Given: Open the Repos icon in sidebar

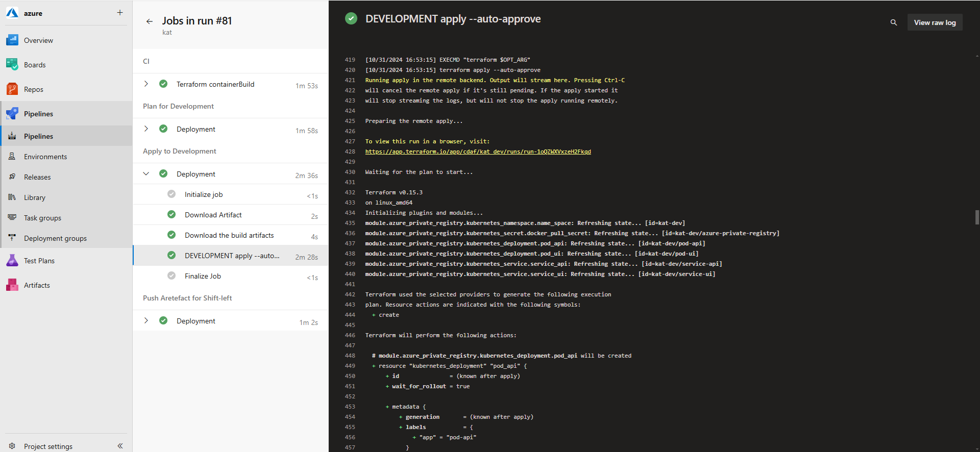Looking at the screenshot, I should coord(12,89).
